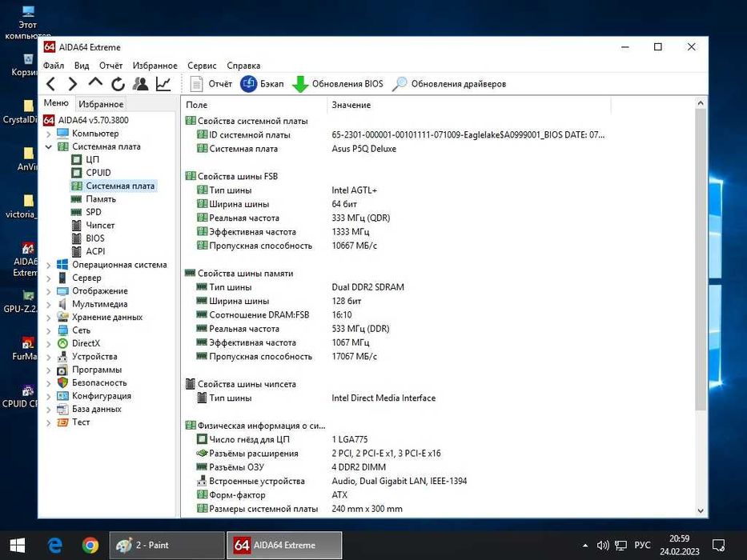Click the Значение column header
Viewport: 747px width, 560px height.
(469, 105)
